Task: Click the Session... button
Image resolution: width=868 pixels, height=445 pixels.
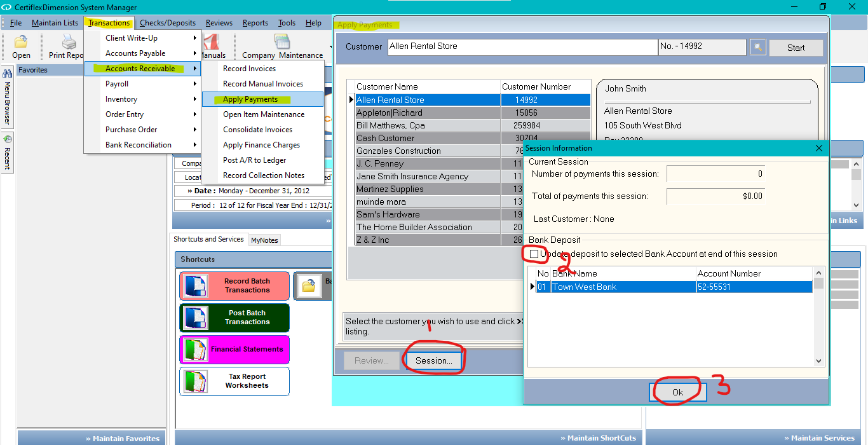Action: (x=434, y=360)
